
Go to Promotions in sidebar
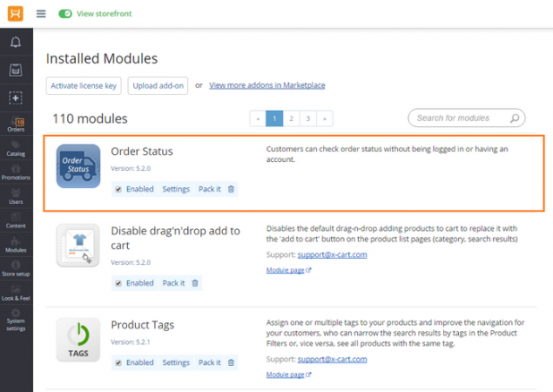tap(16, 173)
